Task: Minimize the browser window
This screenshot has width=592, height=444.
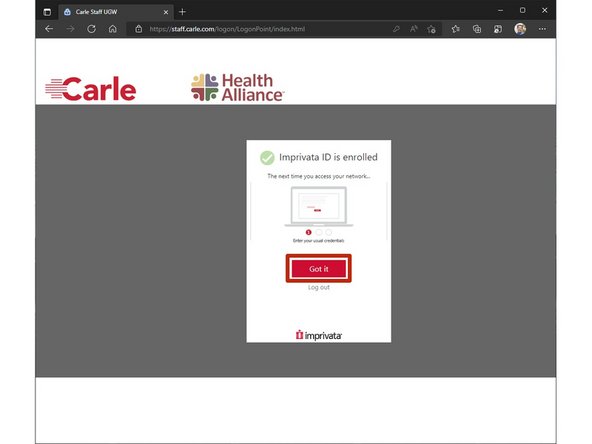Action: point(500,11)
